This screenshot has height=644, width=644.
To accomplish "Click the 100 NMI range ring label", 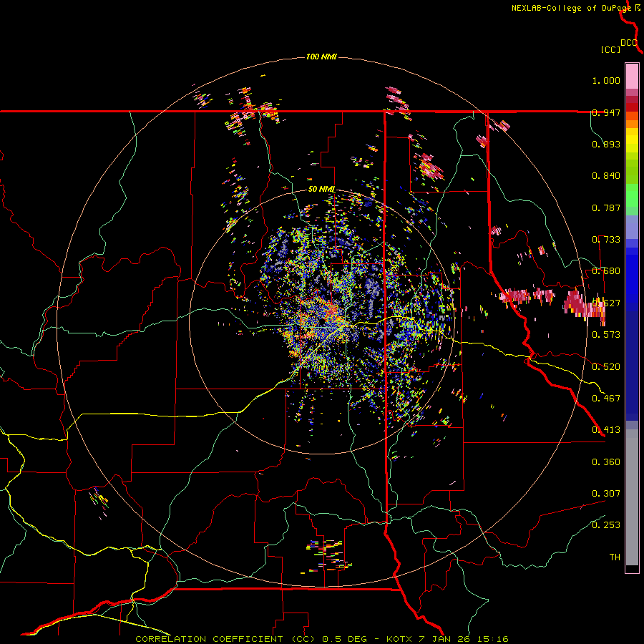I will click(321, 57).
